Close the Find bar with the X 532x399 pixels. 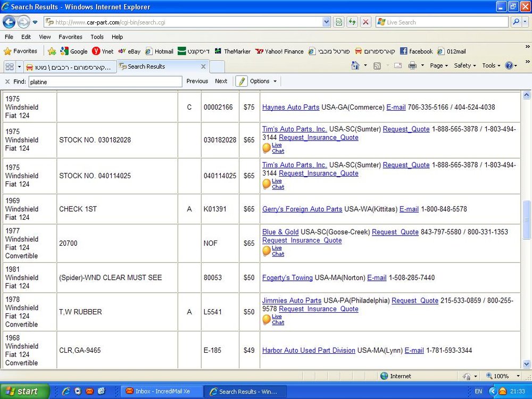pyautogui.click(x=7, y=81)
